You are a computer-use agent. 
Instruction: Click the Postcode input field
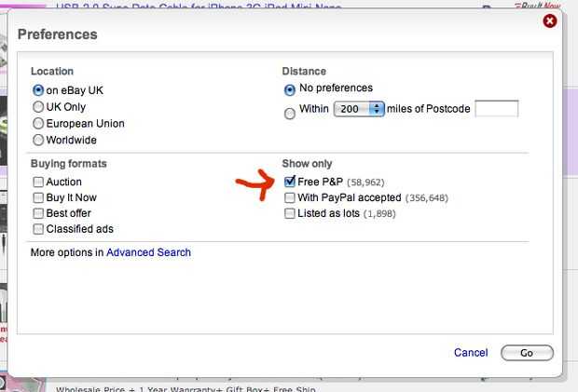point(496,109)
